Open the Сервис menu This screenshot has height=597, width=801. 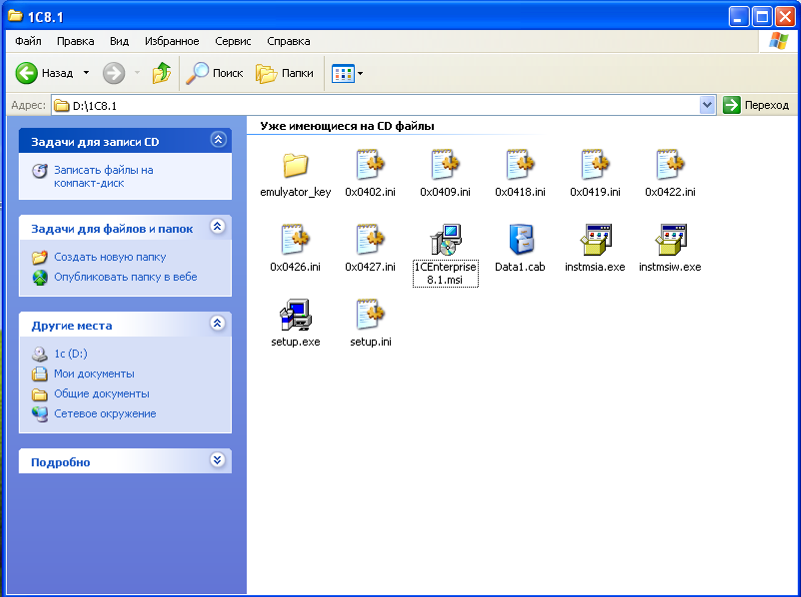[233, 41]
